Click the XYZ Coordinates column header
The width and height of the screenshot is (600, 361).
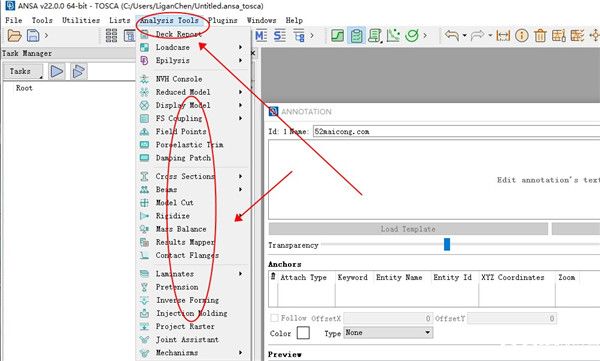click(513, 277)
